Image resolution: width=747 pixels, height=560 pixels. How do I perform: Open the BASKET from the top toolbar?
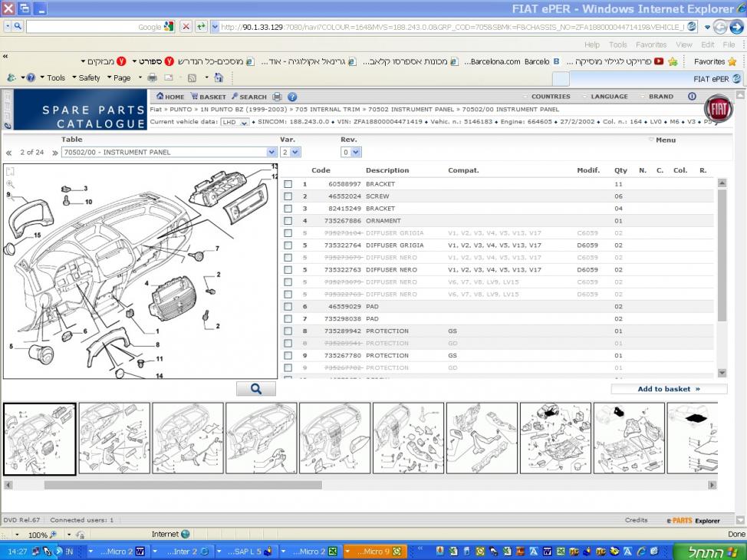coord(208,97)
